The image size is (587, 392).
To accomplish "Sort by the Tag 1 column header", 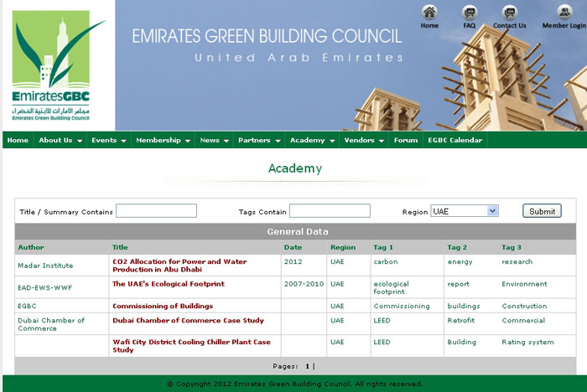I will [x=383, y=247].
